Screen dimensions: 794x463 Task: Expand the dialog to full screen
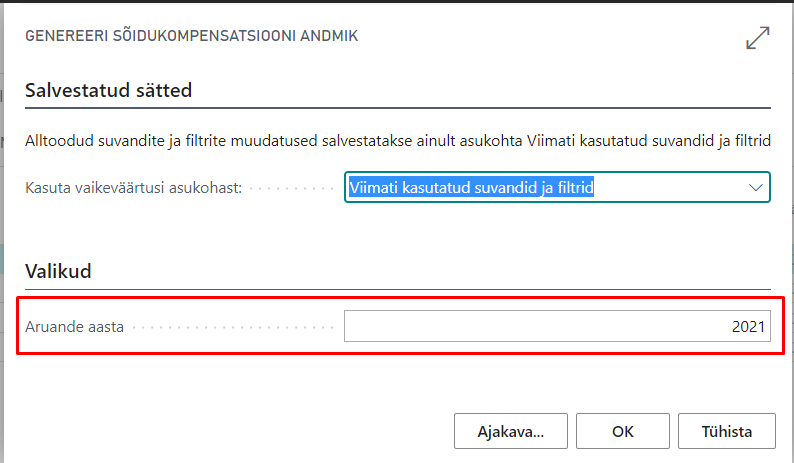pos(758,38)
